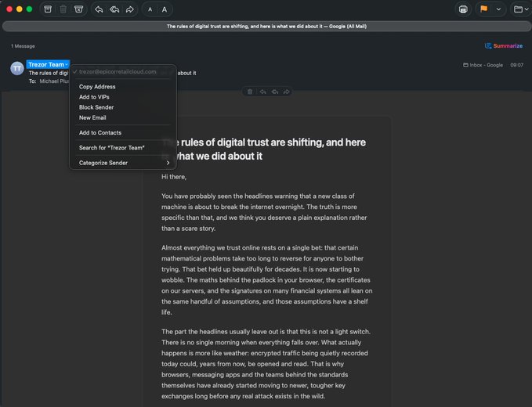This screenshot has height=407, width=532.
Task: Click the window title subject bar
Action: [266, 27]
